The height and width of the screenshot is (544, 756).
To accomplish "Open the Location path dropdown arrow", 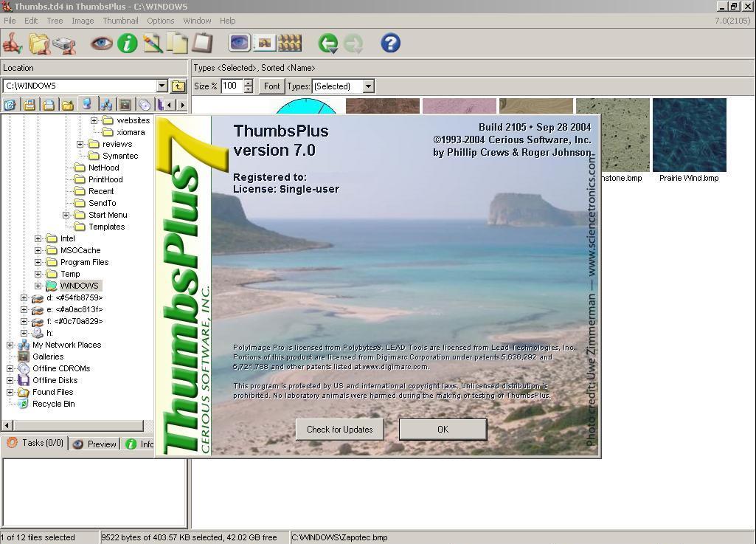I will coord(162,86).
